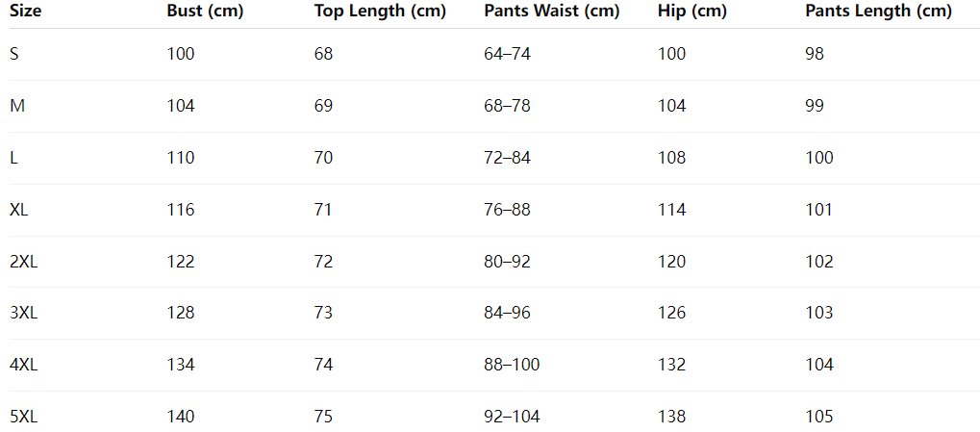Select the Pants Waist (cm) header

point(552,12)
